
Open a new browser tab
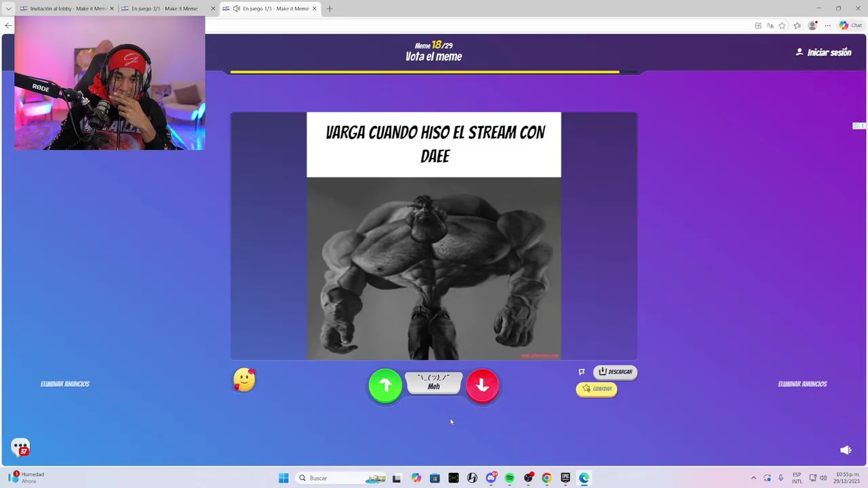[330, 9]
